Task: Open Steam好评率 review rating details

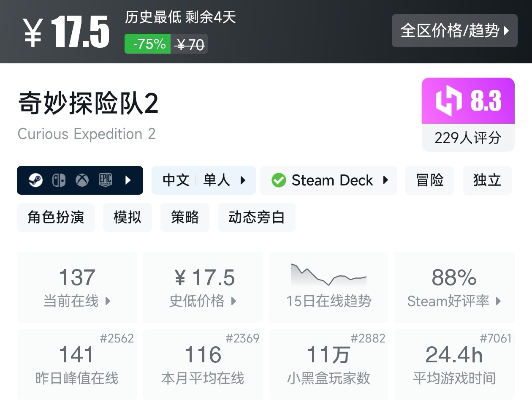Action: click(454, 287)
